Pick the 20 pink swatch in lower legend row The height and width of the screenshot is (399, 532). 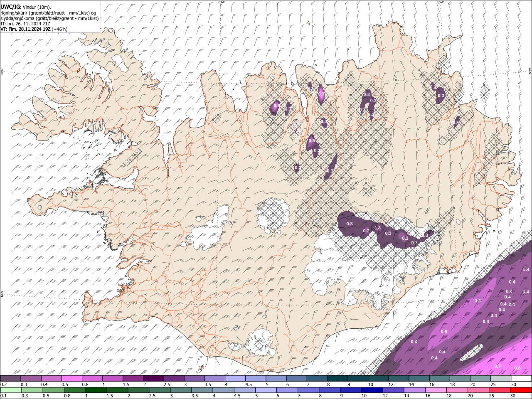478,390
